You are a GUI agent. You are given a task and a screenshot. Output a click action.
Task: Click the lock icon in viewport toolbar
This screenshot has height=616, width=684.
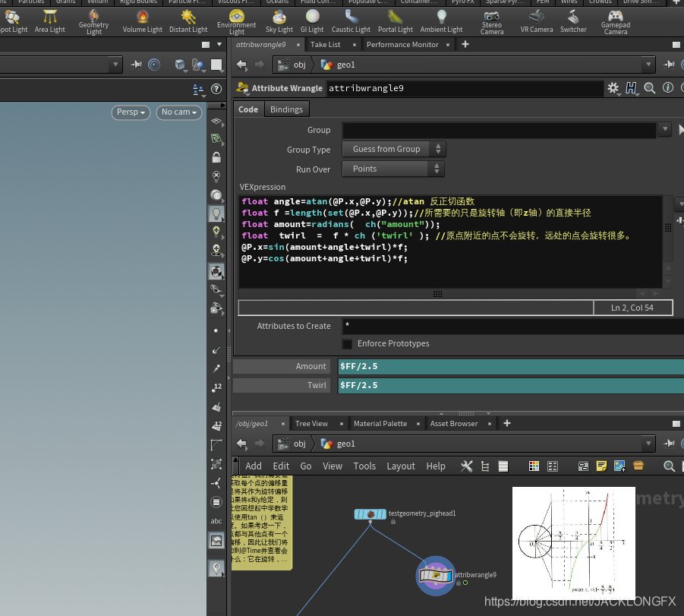point(216,157)
